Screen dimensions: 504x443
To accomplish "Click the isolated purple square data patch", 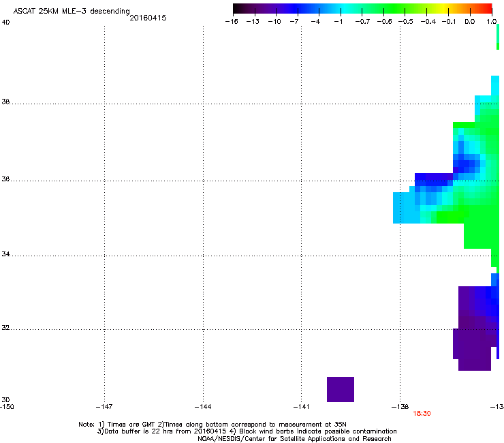I will tap(341, 389).
